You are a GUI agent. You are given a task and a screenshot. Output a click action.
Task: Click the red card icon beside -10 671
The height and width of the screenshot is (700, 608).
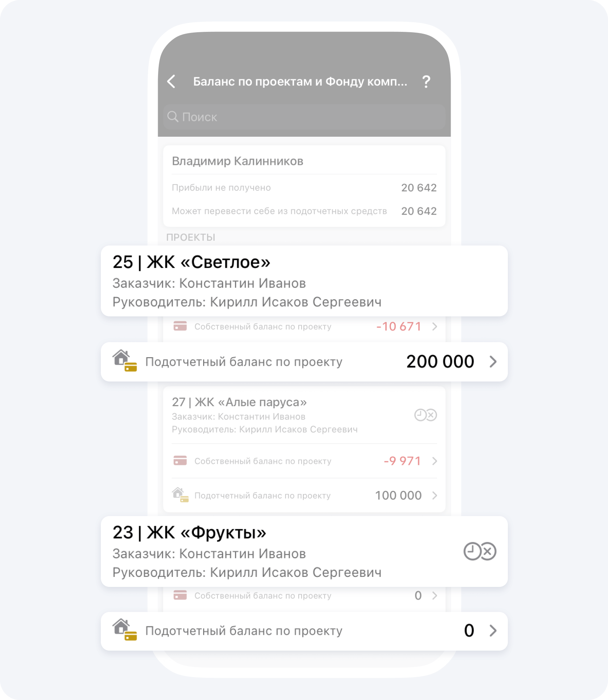(180, 326)
